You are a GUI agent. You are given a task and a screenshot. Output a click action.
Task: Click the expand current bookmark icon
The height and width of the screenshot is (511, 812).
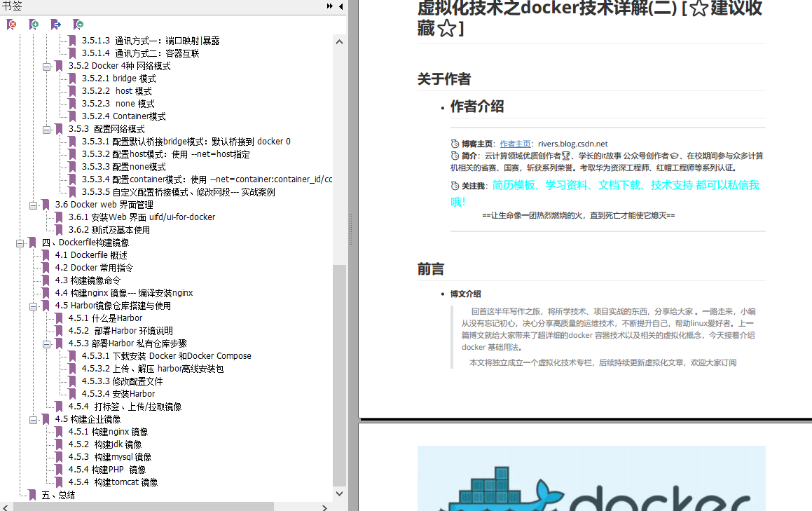click(x=78, y=25)
